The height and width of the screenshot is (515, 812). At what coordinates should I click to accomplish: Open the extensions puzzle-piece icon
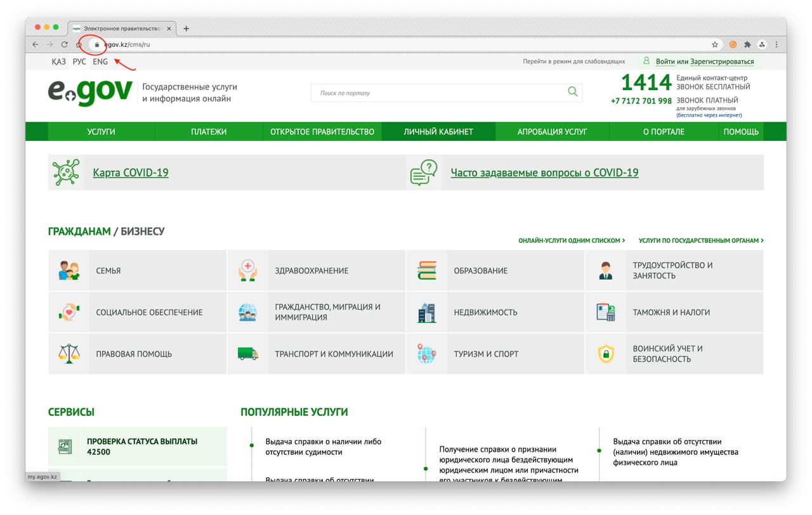(x=747, y=44)
